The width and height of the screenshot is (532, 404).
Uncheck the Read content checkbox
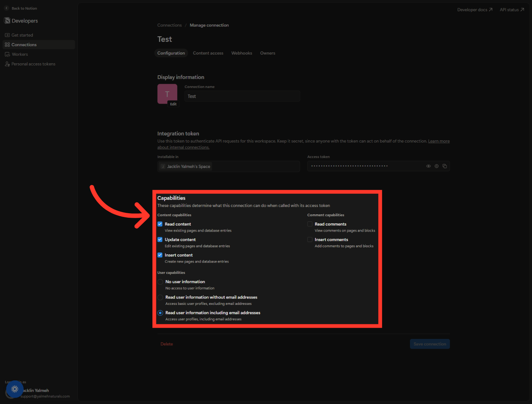click(x=160, y=224)
